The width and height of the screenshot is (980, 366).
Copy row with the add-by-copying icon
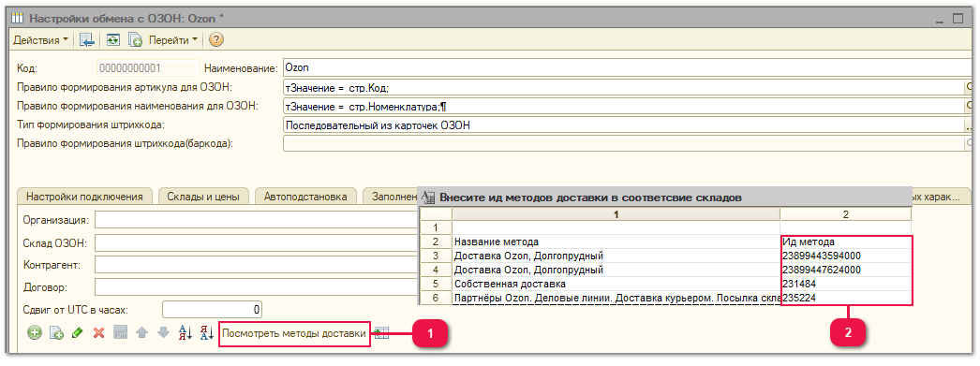click(56, 333)
